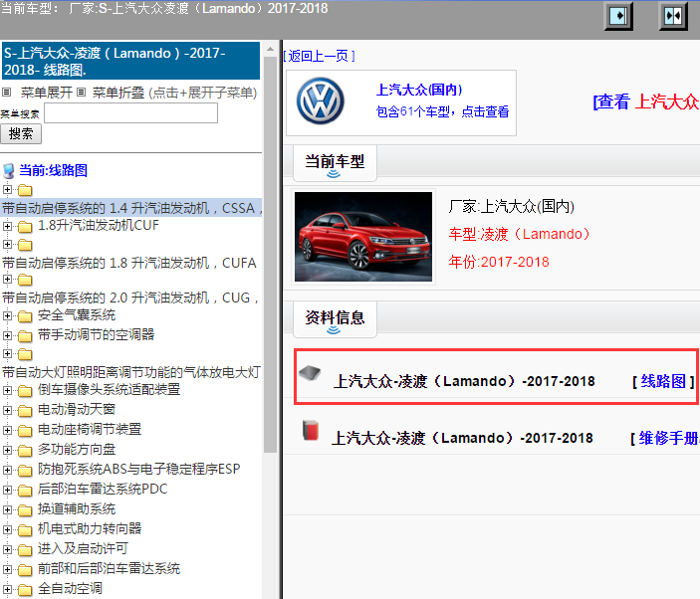700x599 pixels.
Task: Click 包含61个车型，点击查看 link
Action: click(442, 111)
